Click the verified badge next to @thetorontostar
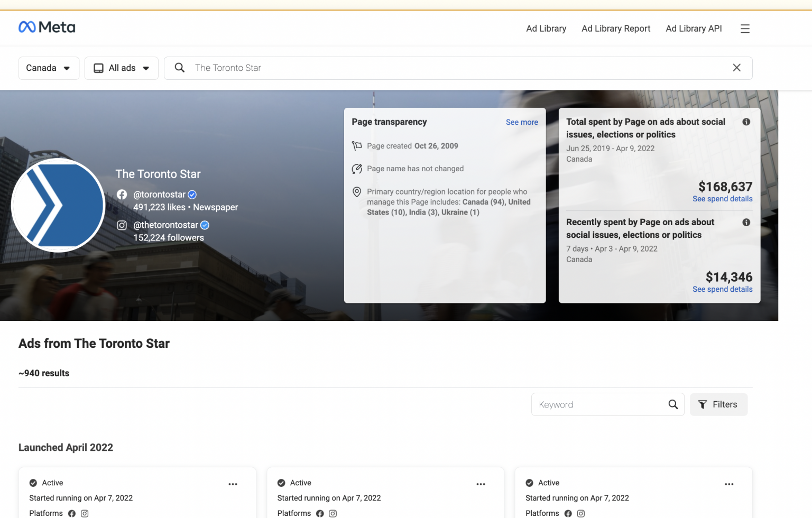The height and width of the screenshot is (518, 812). [205, 225]
